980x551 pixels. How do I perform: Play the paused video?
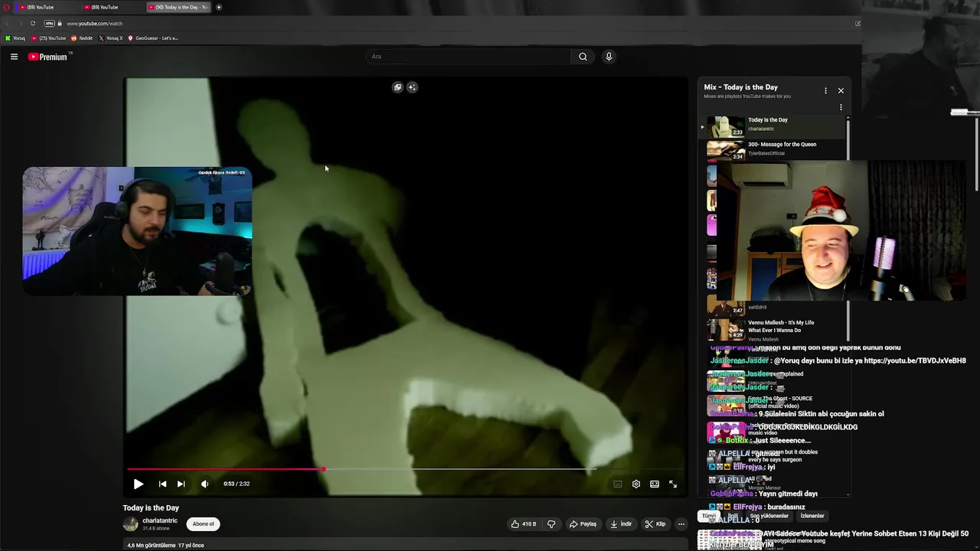pyautogui.click(x=138, y=484)
